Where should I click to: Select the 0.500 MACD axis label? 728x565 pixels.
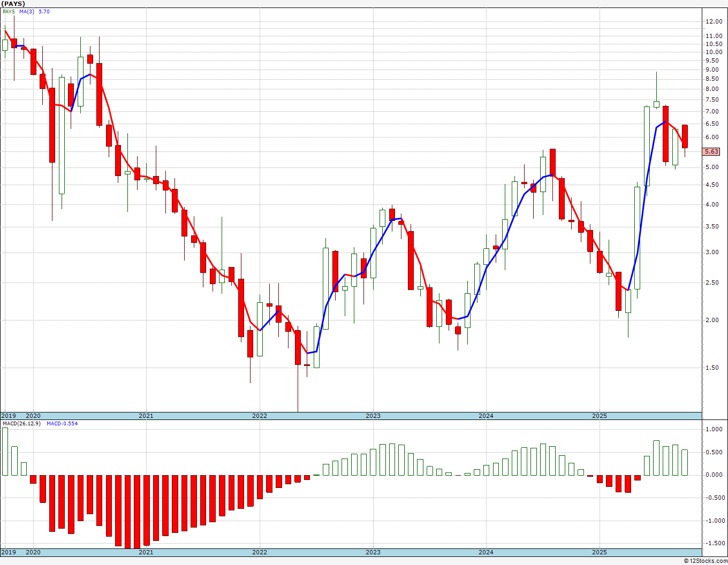714,452
